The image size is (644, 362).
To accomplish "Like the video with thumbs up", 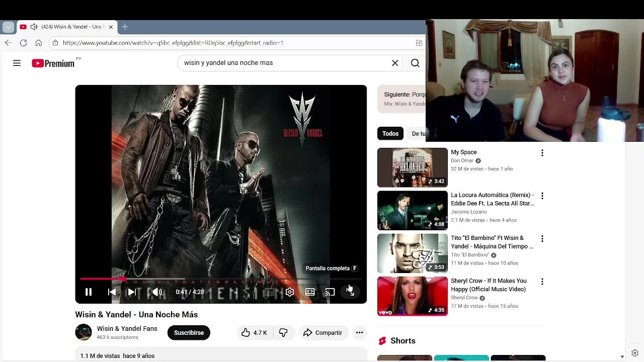I will tap(255, 333).
